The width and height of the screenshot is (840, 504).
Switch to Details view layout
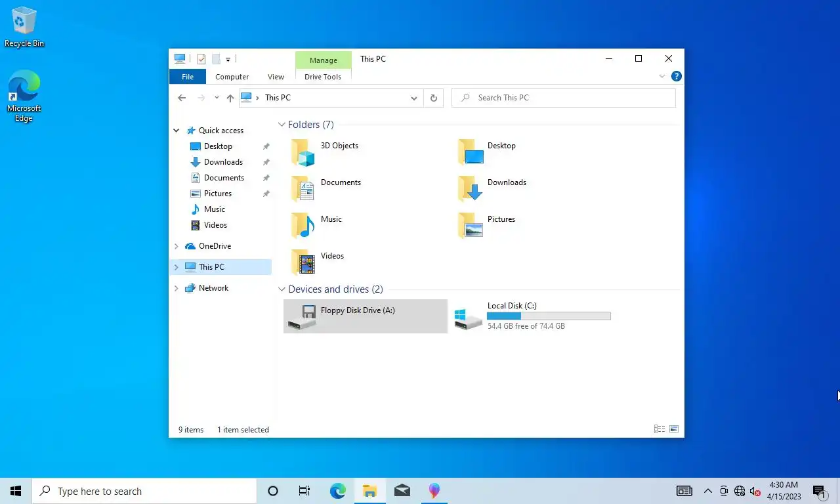pyautogui.click(x=660, y=429)
